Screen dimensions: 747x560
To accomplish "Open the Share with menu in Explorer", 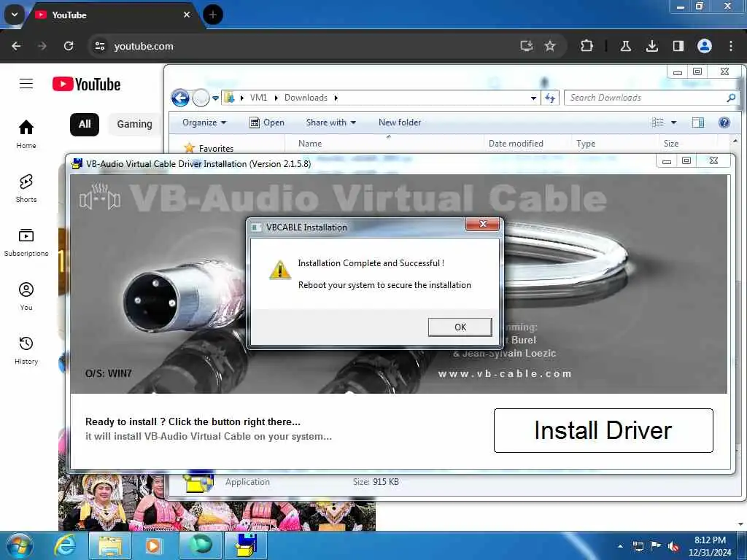I will point(330,122).
